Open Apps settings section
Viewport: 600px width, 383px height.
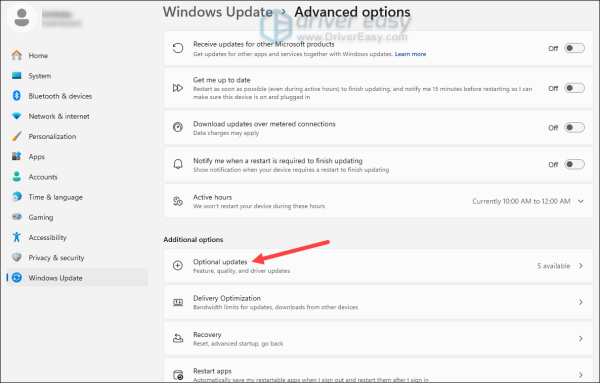point(77,156)
